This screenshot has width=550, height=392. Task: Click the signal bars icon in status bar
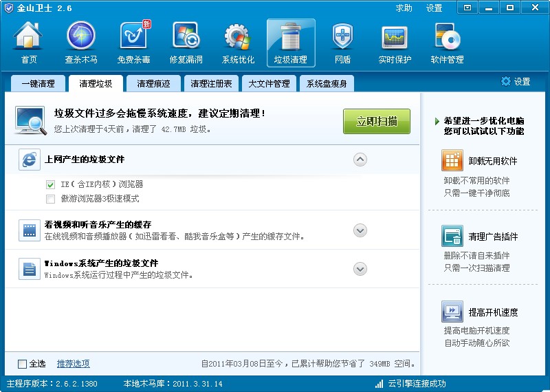click(379, 384)
